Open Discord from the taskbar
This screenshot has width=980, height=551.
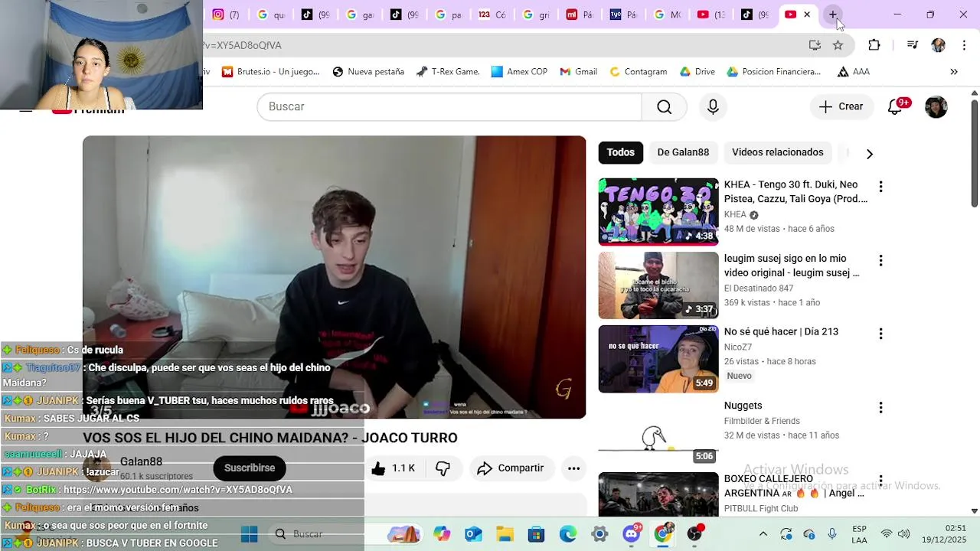tap(632, 533)
